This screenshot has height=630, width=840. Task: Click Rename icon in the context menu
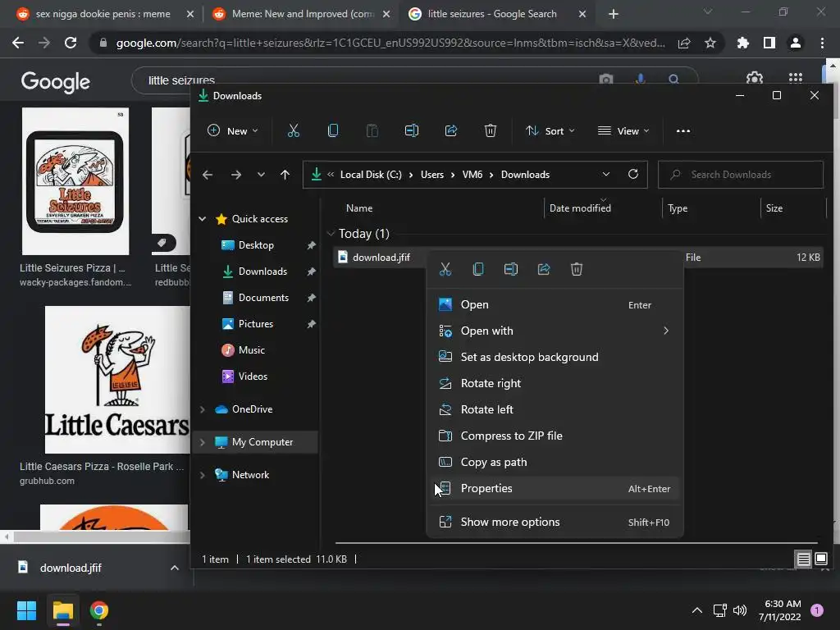[510, 269]
